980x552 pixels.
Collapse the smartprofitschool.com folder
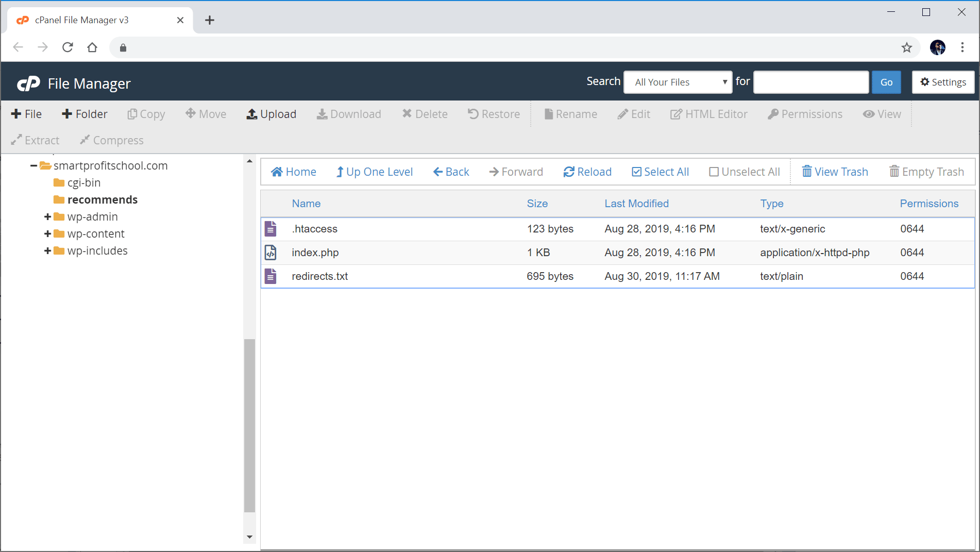[33, 166]
